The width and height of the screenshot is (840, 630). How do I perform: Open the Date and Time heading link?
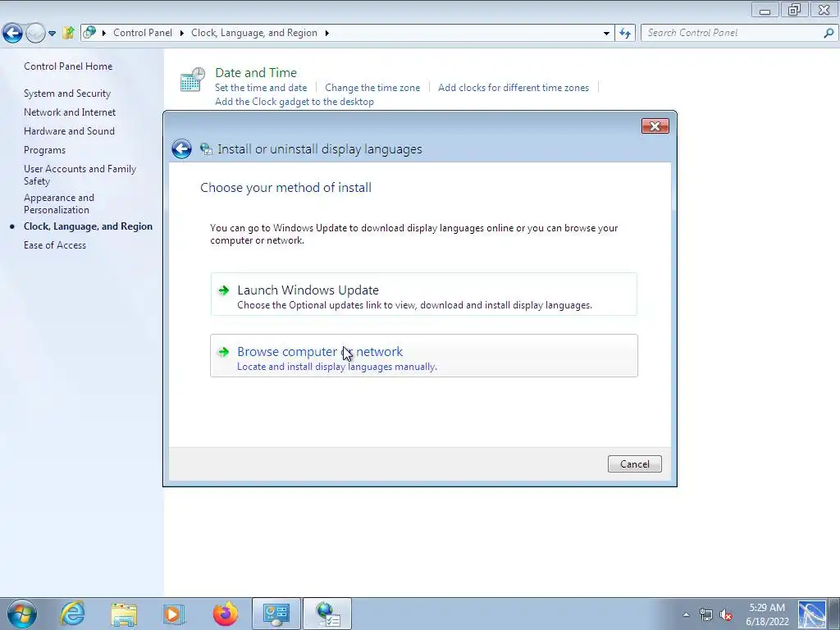256,72
